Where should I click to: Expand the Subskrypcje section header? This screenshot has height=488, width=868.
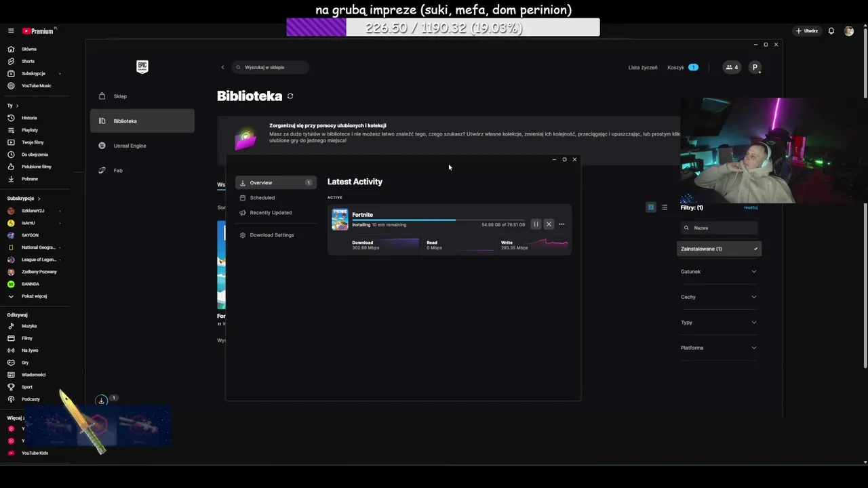24,199
